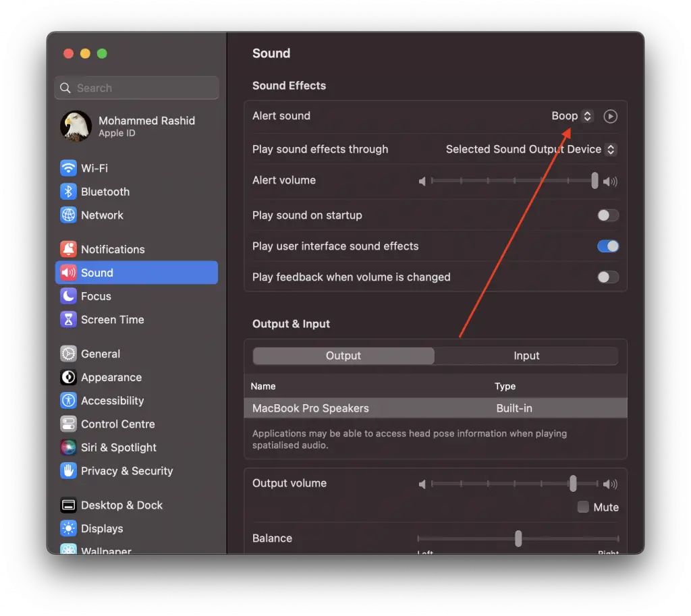This screenshot has width=691, height=616.
Task: Select MacBook Pro Speakers output device
Action: pyautogui.click(x=435, y=408)
